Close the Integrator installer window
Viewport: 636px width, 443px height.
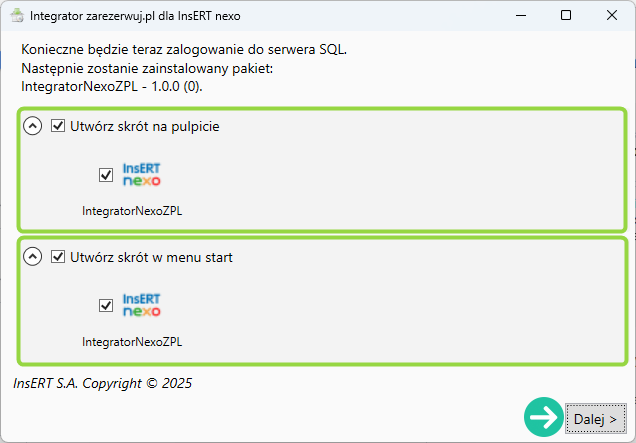(612, 16)
